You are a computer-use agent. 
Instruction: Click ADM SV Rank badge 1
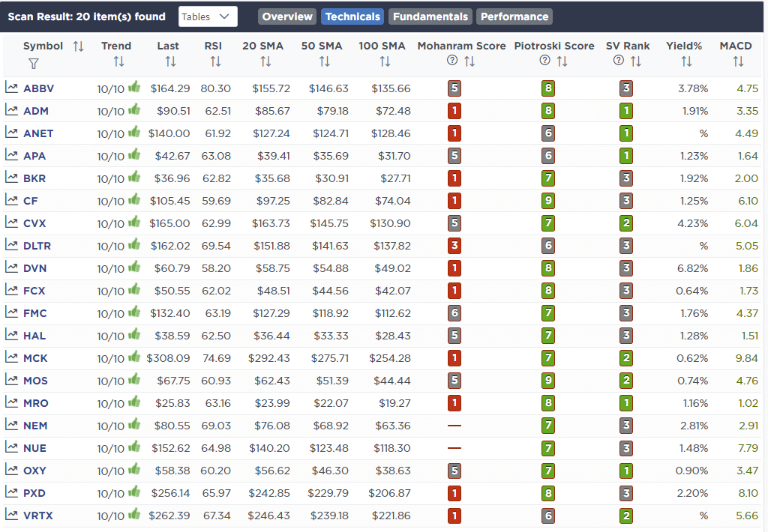626,111
